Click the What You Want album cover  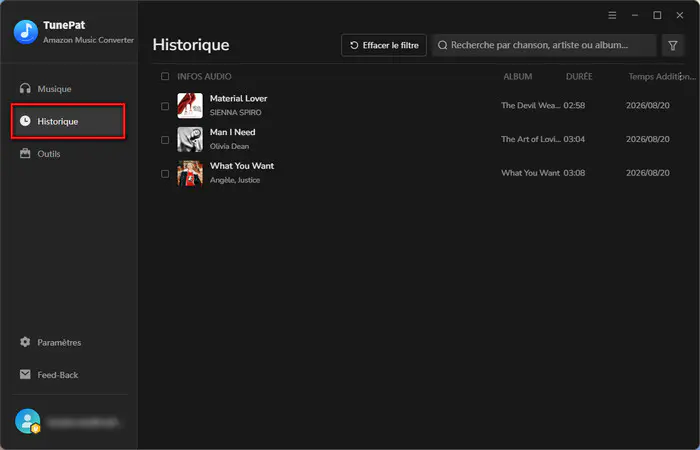point(190,173)
